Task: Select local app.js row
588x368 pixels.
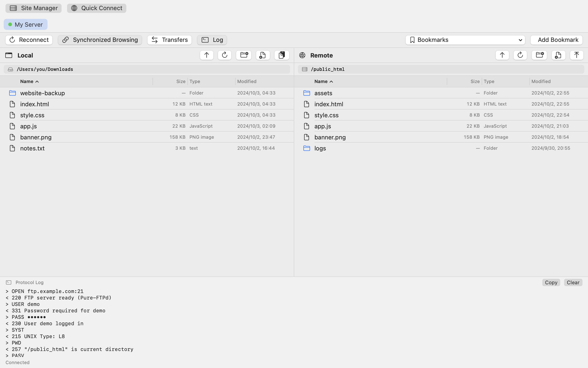Action: coord(147,126)
